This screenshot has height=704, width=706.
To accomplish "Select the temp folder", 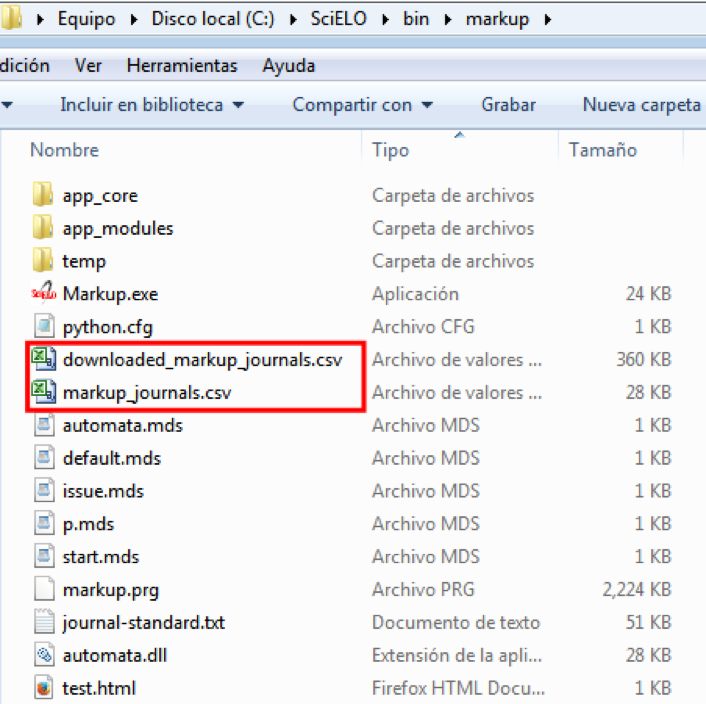I will tap(83, 261).
